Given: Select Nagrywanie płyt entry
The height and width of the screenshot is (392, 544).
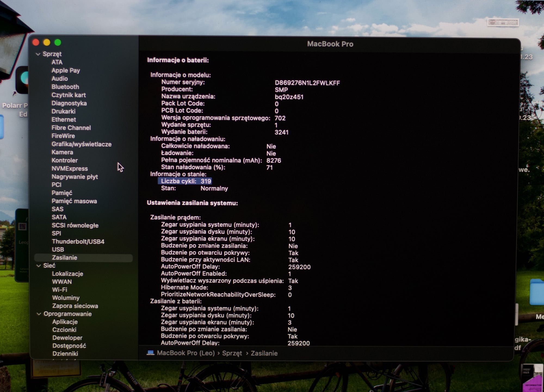Looking at the screenshot, I should pyautogui.click(x=75, y=177).
